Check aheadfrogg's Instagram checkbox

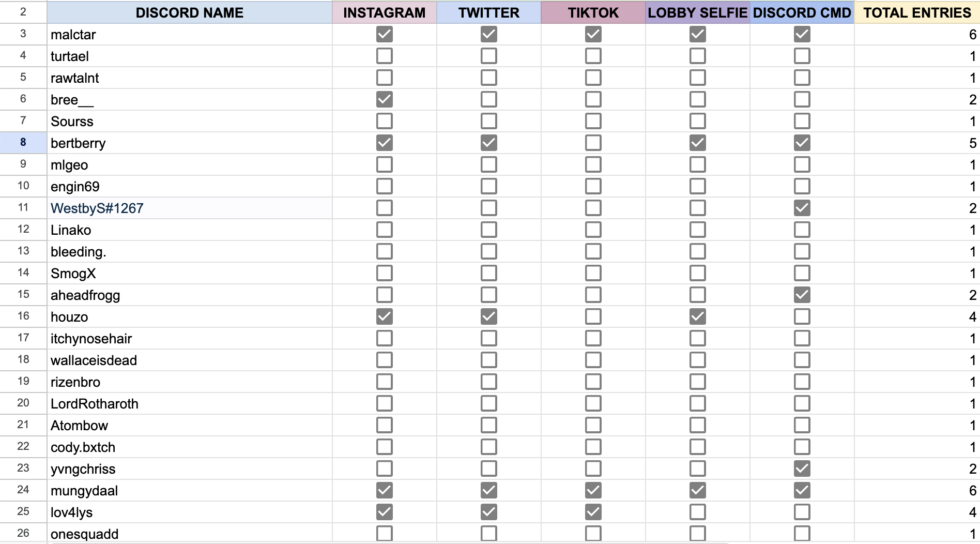point(385,295)
